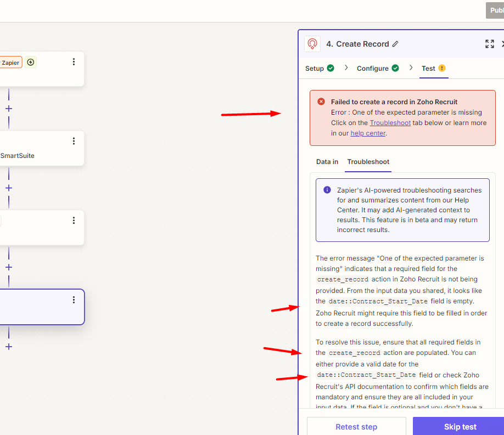Open the three-dot menu on the SmartSuite step card

coord(74,141)
